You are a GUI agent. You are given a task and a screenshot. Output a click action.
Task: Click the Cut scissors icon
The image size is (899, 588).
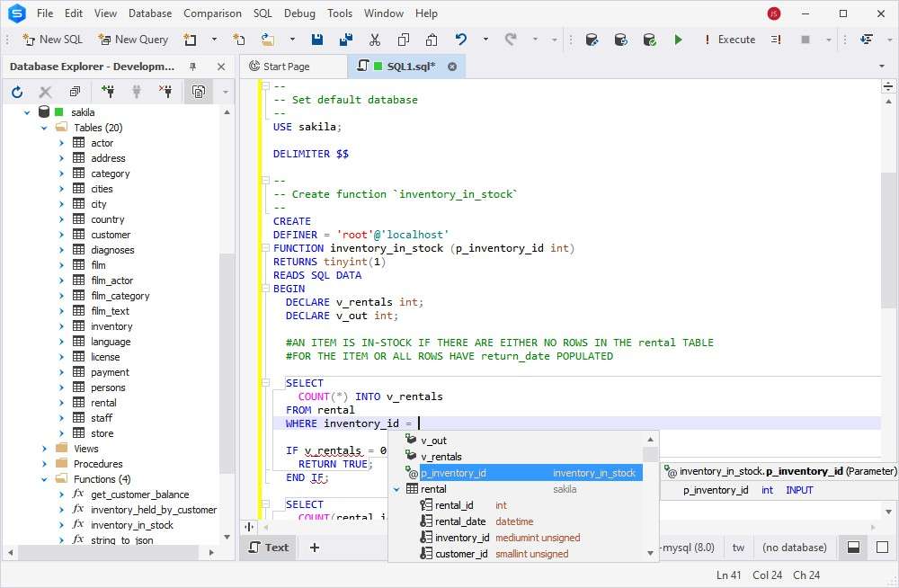375,40
